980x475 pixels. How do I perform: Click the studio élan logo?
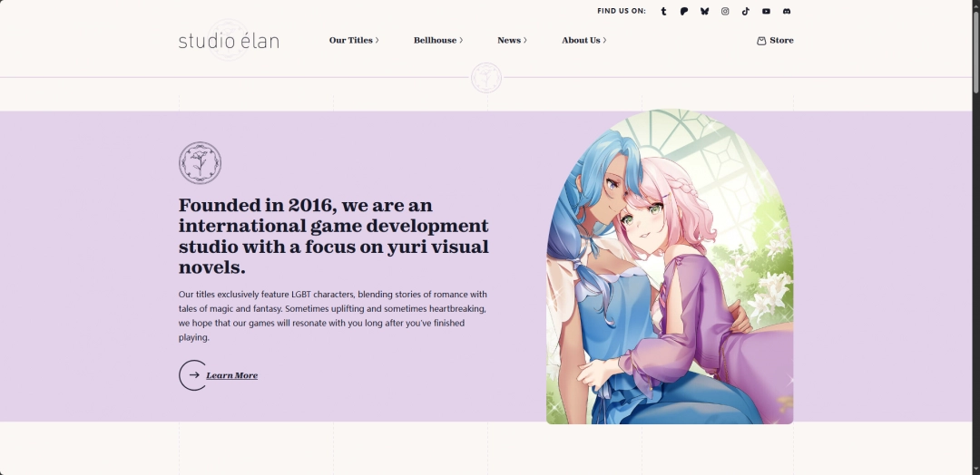(229, 41)
